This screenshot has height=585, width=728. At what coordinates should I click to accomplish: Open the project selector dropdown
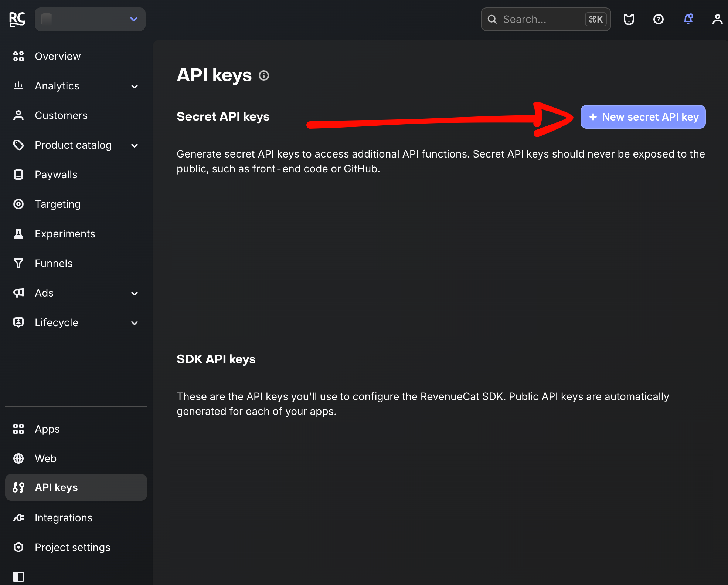tap(90, 19)
